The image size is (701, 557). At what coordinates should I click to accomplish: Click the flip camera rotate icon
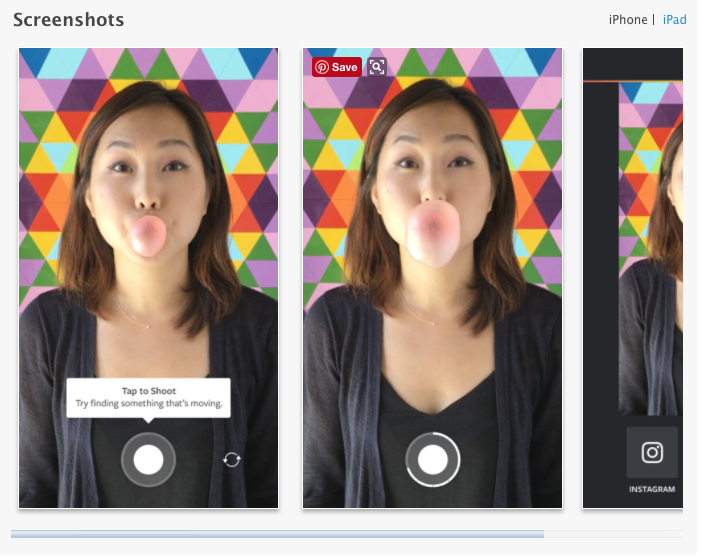click(232, 461)
